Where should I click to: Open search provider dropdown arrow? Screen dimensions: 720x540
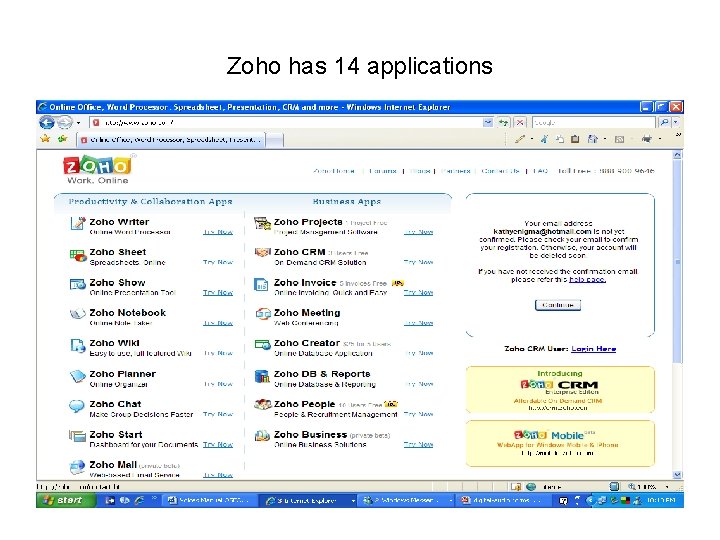click(676, 123)
